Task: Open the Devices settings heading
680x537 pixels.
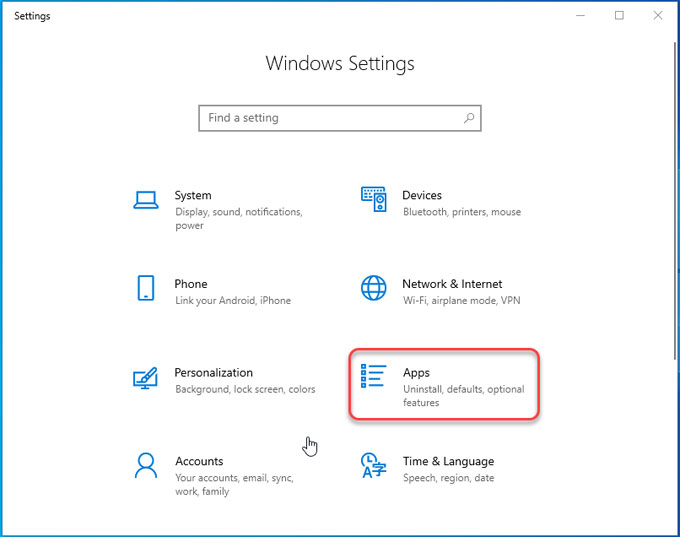Action: (x=422, y=195)
